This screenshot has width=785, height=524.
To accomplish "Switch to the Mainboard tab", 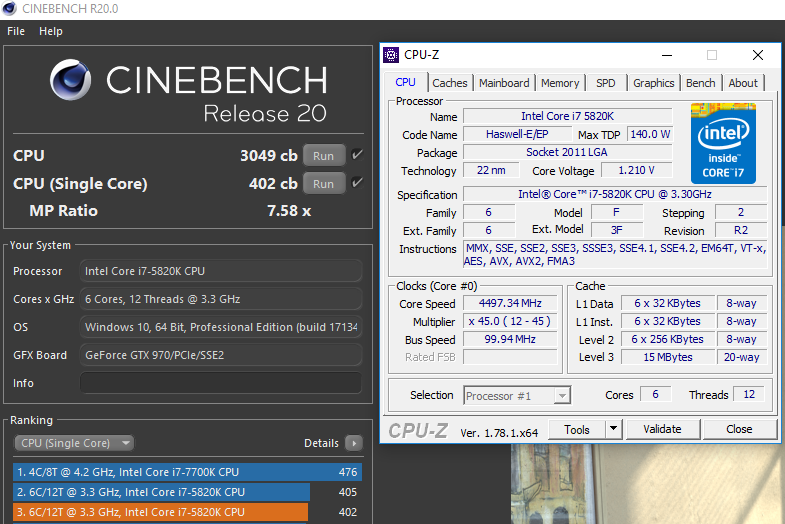I will [504, 83].
